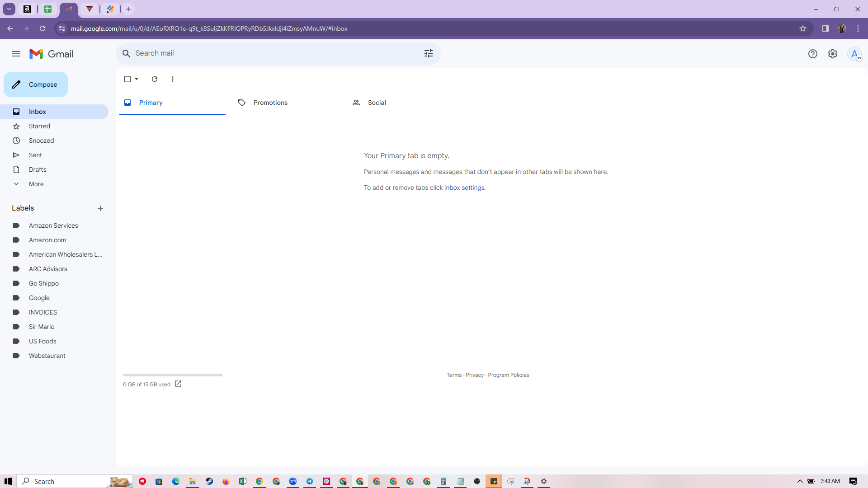Open the Starred folder
This screenshot has width=868, height=488.
[54, 126]
